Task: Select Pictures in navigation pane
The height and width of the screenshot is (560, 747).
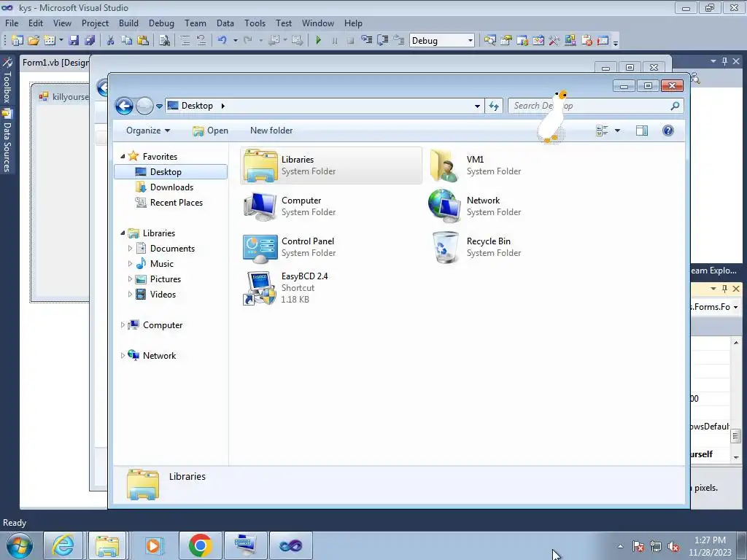Action: click(166, 279)
